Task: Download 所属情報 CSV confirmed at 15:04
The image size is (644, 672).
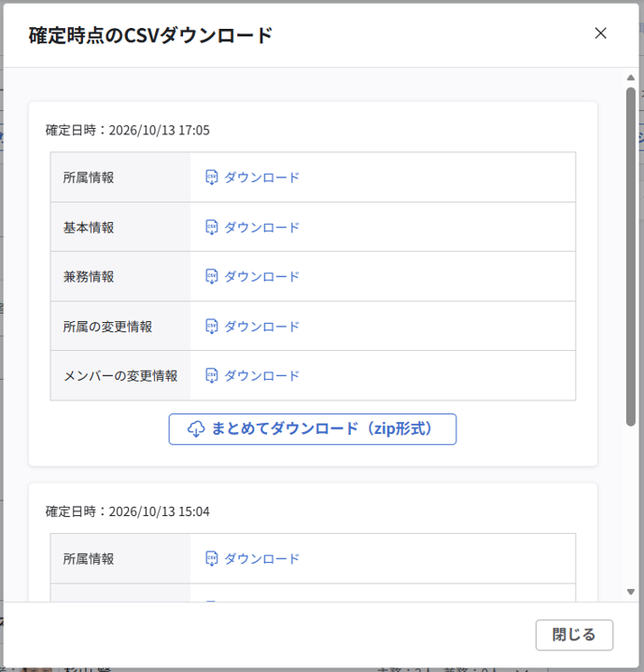Action: [252, 559]
